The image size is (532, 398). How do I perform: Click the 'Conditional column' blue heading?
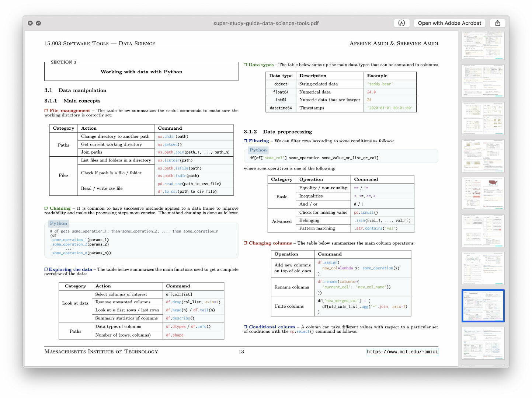pyautogui.click(x=272, y=327)
